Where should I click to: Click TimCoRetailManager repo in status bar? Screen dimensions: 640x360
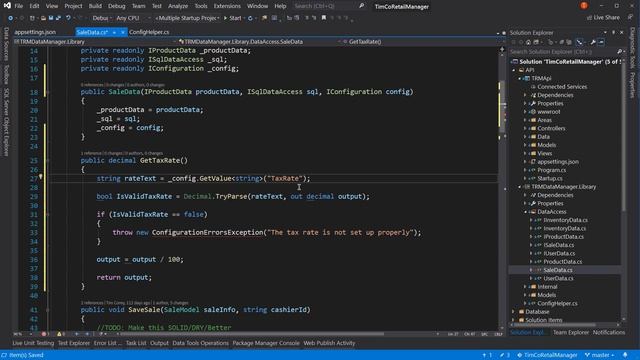(547, 355)
